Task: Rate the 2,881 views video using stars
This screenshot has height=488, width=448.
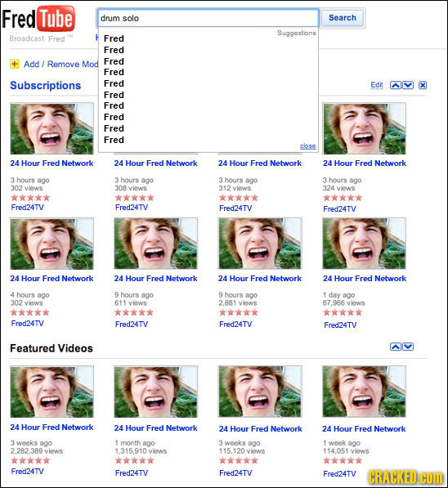Action: (x=239, y=312)
